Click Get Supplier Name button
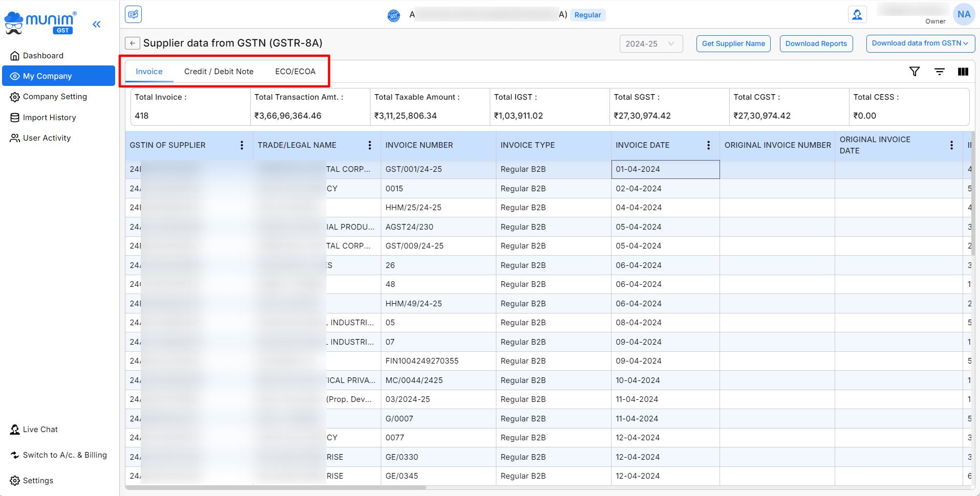 click(x=733, y=44)
